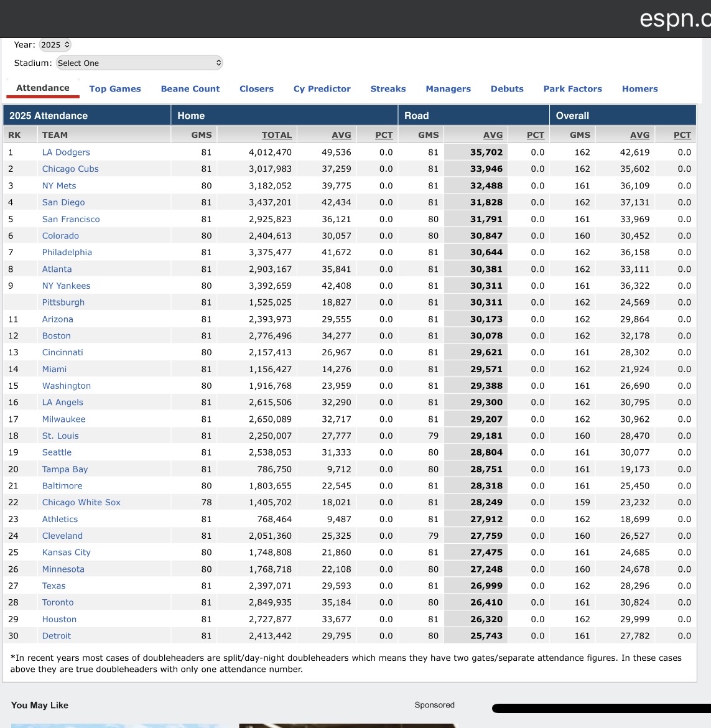
Task: Sort by Road AVG column header
Action: [493, 135]
